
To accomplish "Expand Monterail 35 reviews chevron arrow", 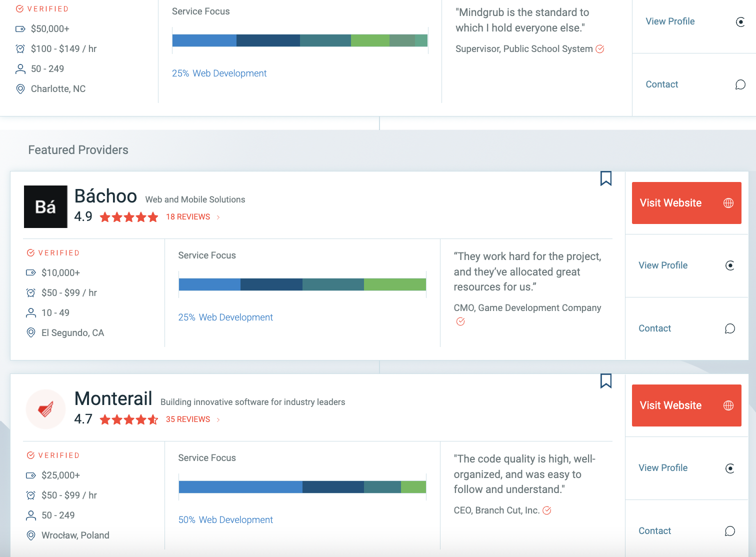I will pos(218,419).
